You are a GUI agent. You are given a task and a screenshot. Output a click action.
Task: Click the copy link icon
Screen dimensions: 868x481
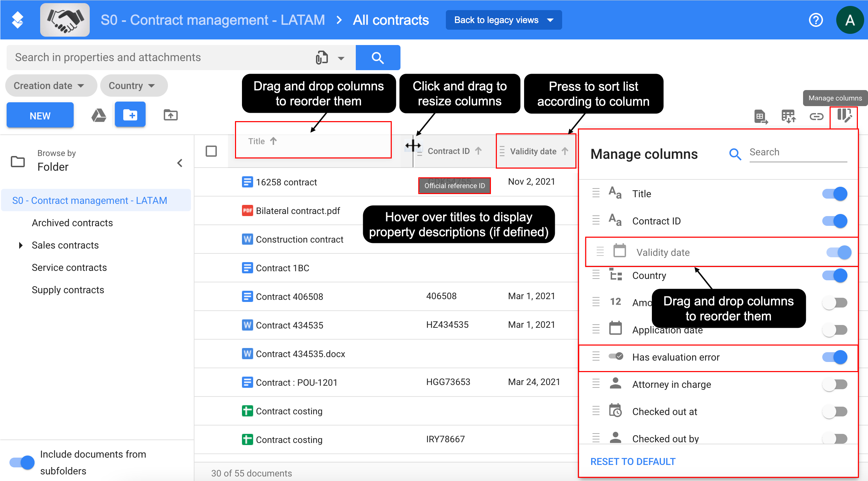point(816,116)
